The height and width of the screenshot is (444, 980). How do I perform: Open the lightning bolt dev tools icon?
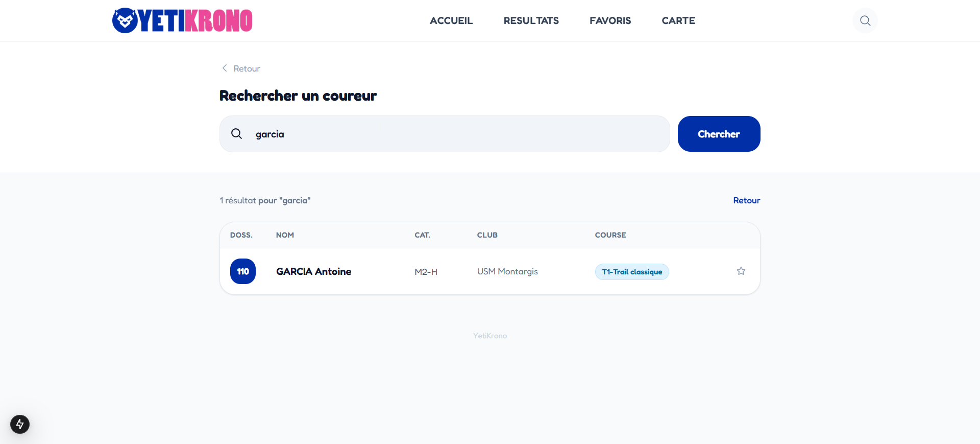pyautogui.click(x=20, y=424)
